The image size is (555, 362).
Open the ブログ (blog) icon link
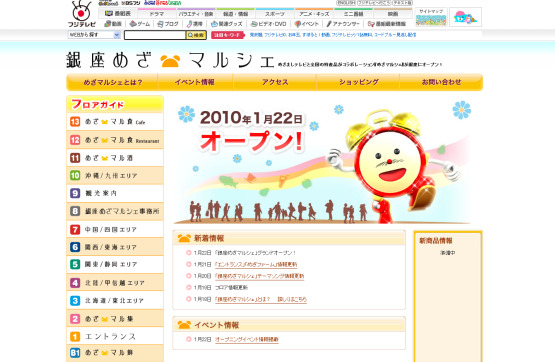point(168,24)
